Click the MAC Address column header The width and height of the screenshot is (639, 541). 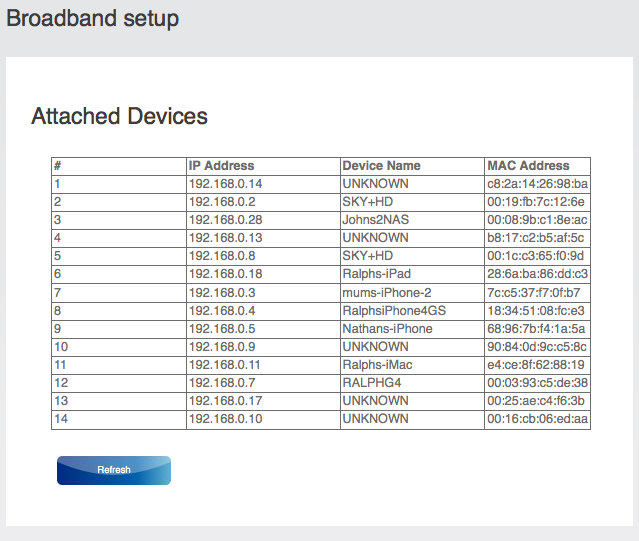[528, 166]
